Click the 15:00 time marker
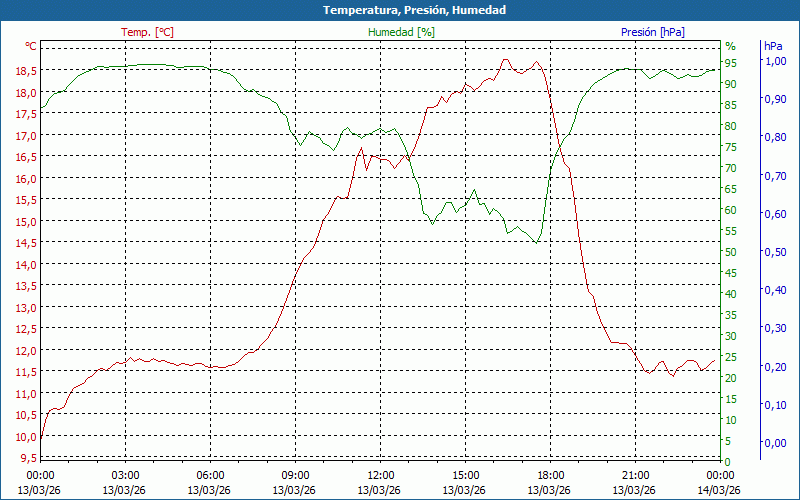The width and height of the screenshot is (800, 500). pyautogui.click(x=465, y=475)
